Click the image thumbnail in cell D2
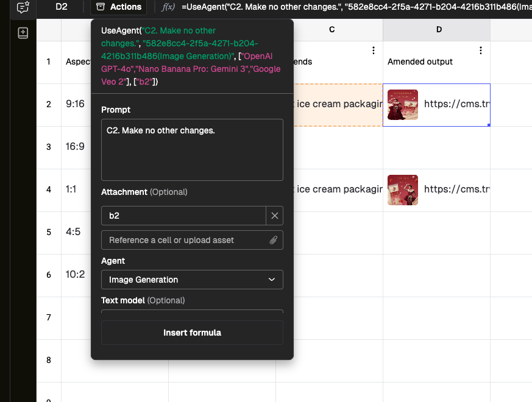 tap(403, 105)
